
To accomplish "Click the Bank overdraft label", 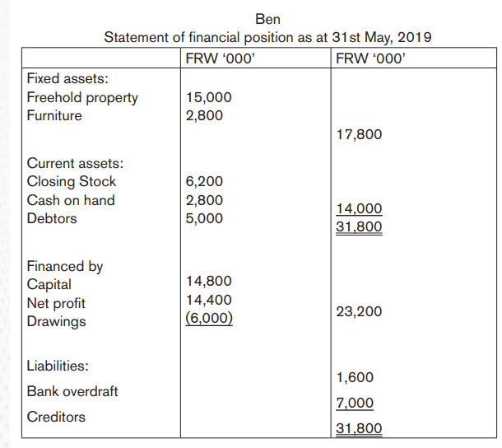I will click(72, 391).
